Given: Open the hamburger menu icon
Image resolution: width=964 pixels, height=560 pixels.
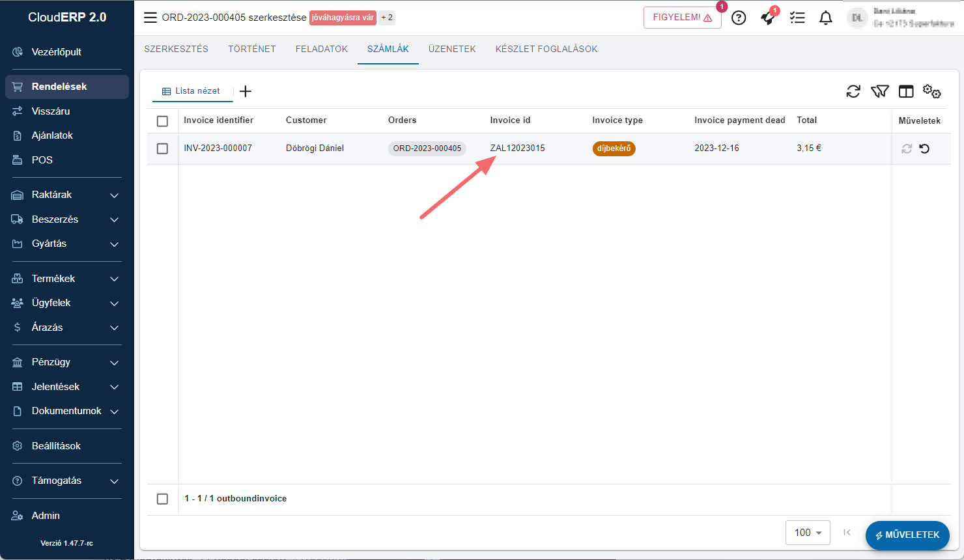Looking at the screenshot, I should coord(150,18).
